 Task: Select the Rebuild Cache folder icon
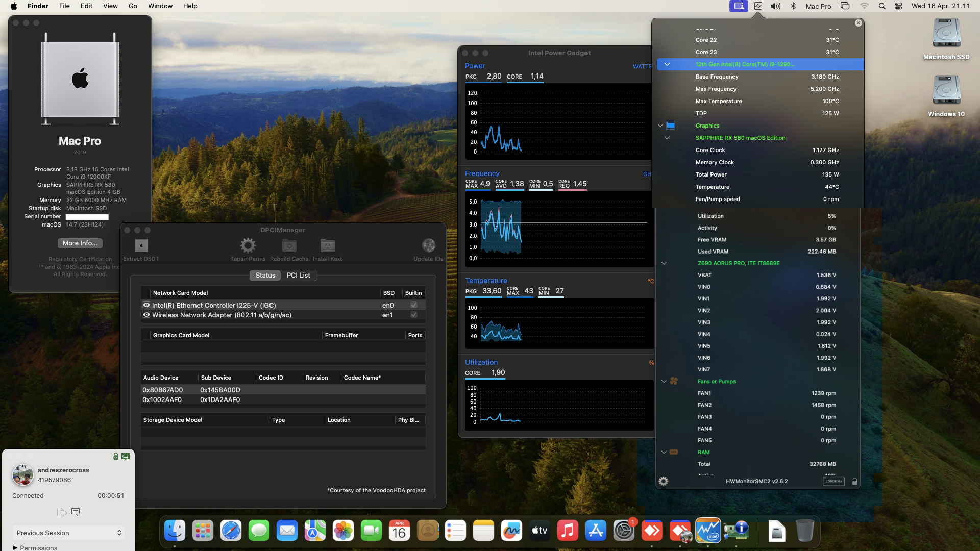click(x=289, y=246)
